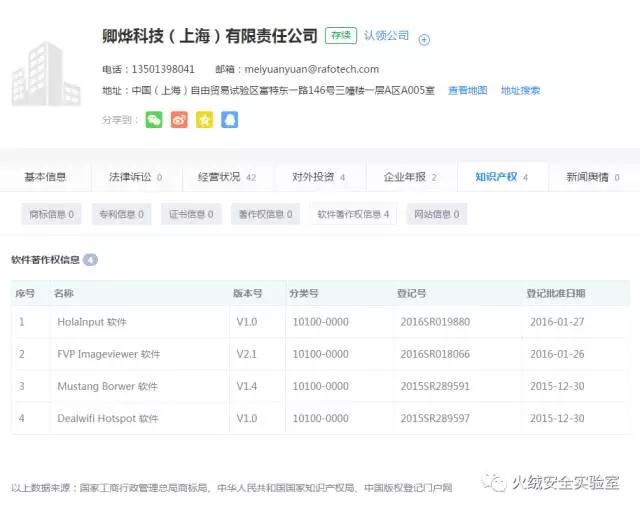Viewport: 640px width, 511px height.
Task: Select the 著作权信息 0 sub-tab
Action: [x=266, y=214]
